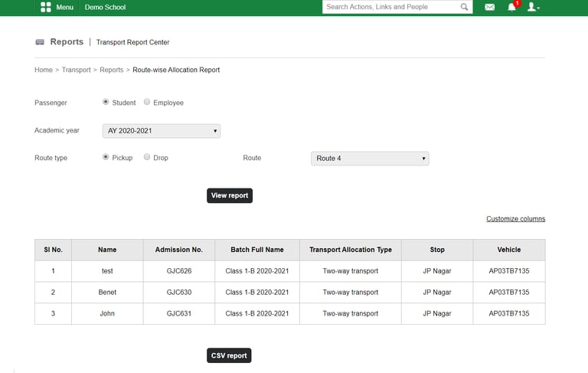The width and height of the screenshot is (588, 373).
Task: Check the notifications bell icon
Action: (x=511, y=7)
